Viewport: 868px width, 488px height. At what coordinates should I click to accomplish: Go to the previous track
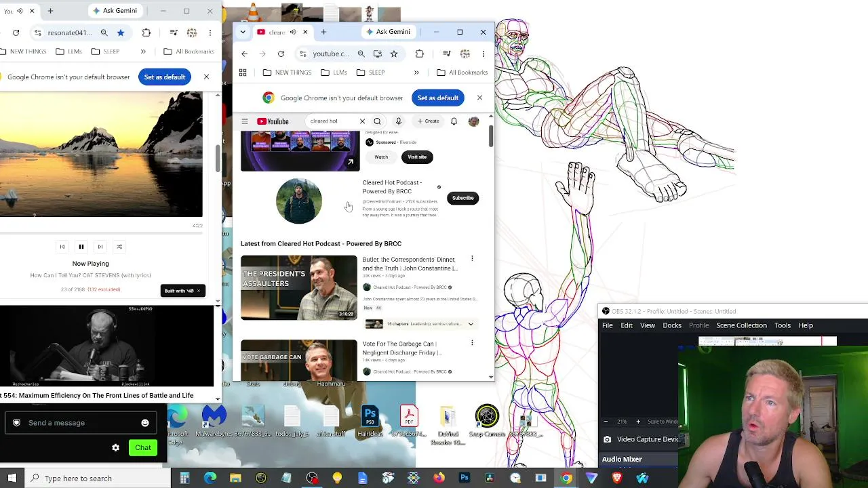pyautogui.click(x=62, y=247)
